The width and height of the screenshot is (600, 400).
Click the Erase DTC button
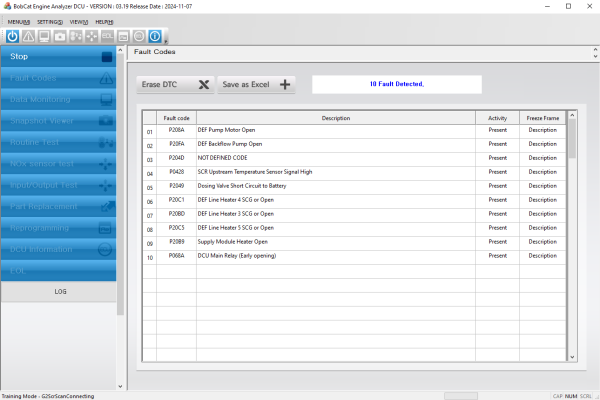(x=175, y=85)
